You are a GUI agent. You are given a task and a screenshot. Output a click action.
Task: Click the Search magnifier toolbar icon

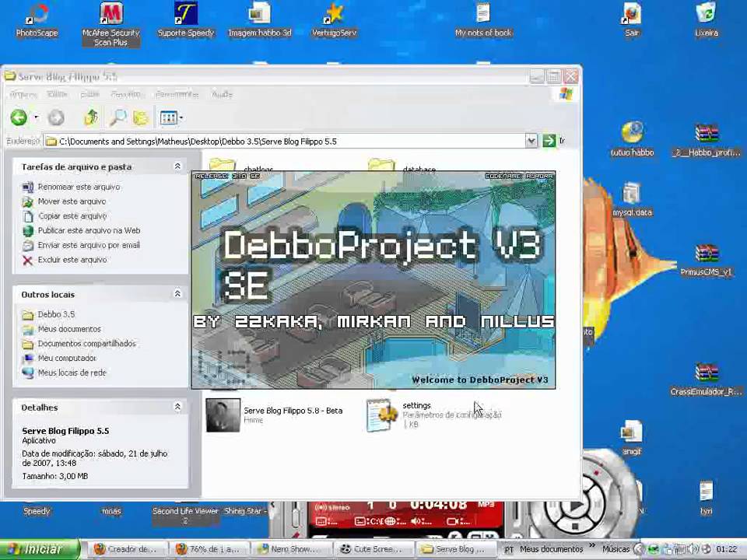tap(117, 117)
